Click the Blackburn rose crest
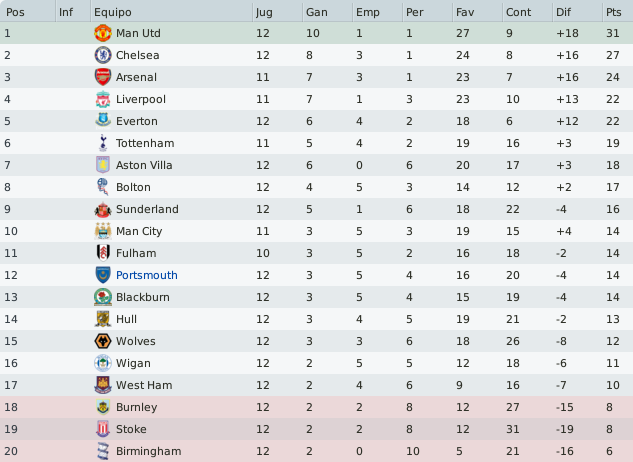Screen dimensions: 633x462 point(103,297)
